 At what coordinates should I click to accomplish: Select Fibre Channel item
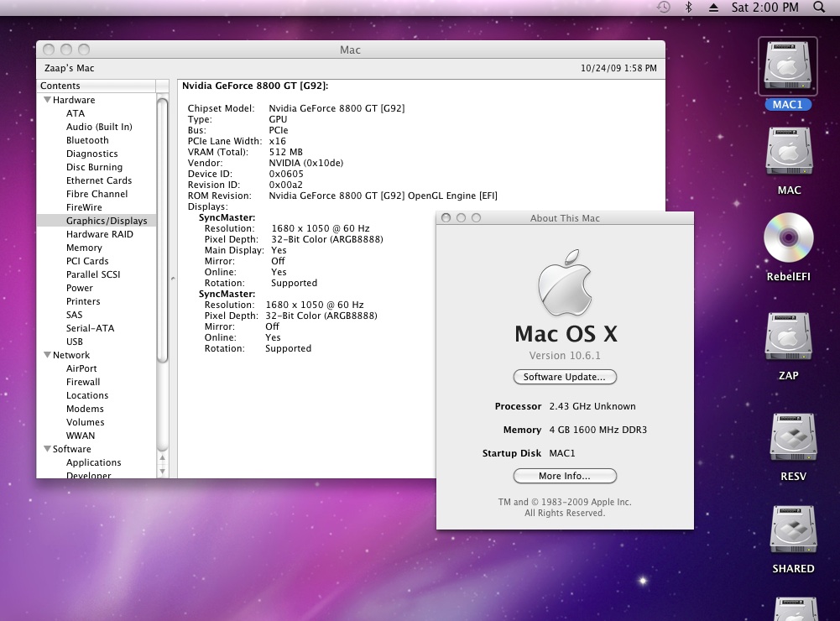97,193
